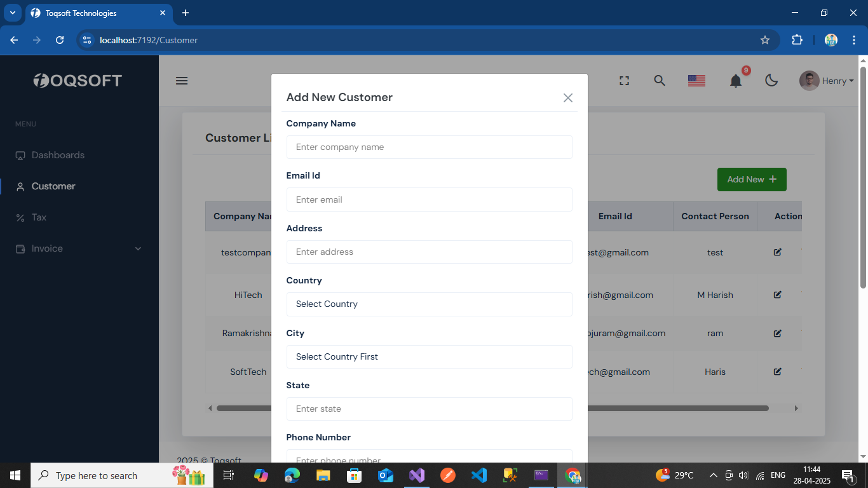Go to Tax in the sidebar
This screenshot has height=488, width=868.
(x=39, y=217)
